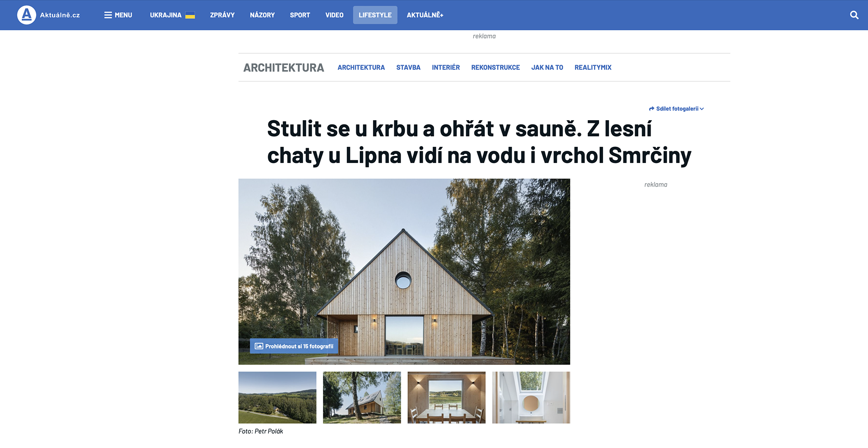Expand the Sdílet fotogalerii dropdown chevron
Screen dimensions: 868x448
click(x=702, y=109)
